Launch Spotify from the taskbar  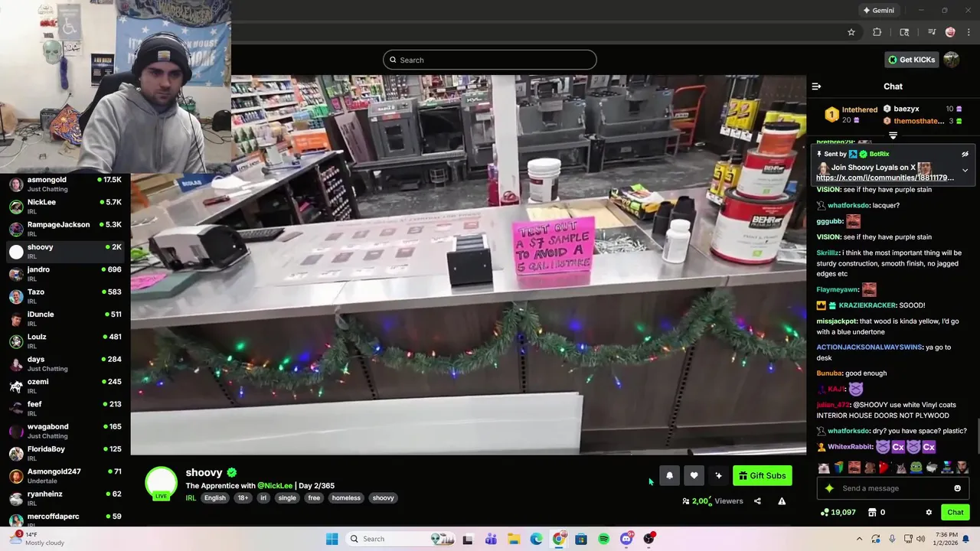603,539
